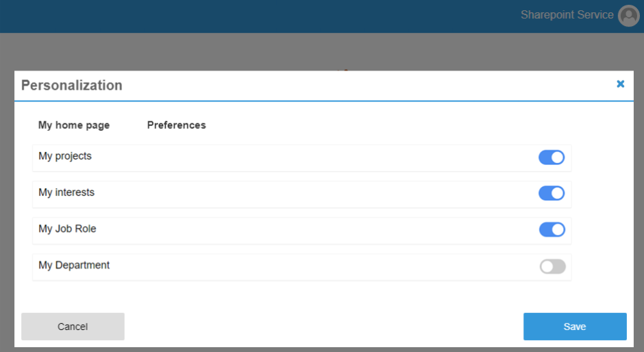Toggle off My Job Role
This screenshot has height=352, width=644.
click(552, 229)
